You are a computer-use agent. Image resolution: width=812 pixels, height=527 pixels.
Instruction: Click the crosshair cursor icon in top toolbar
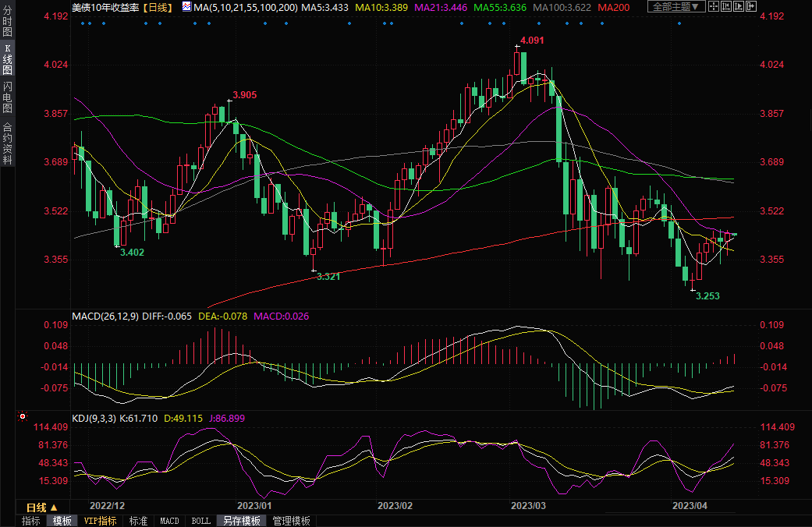pos(713,6)
